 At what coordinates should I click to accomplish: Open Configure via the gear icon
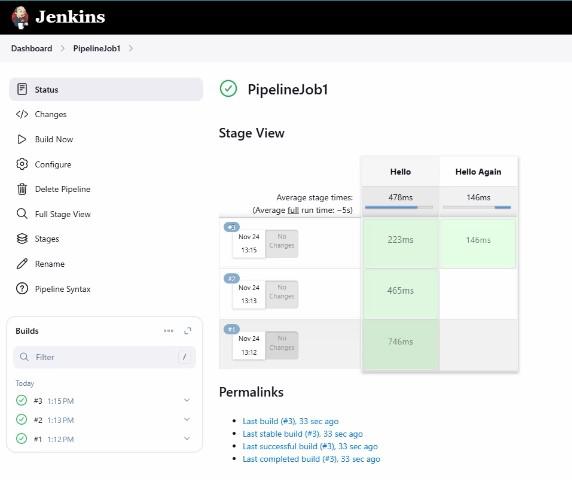coord(22,164)
